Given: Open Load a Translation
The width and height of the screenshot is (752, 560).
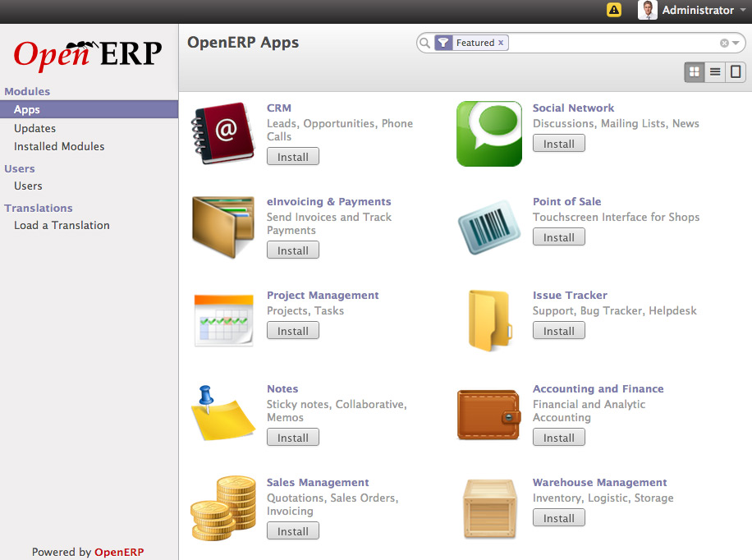Looking at the screenshot, I should [x=62, y=225].
